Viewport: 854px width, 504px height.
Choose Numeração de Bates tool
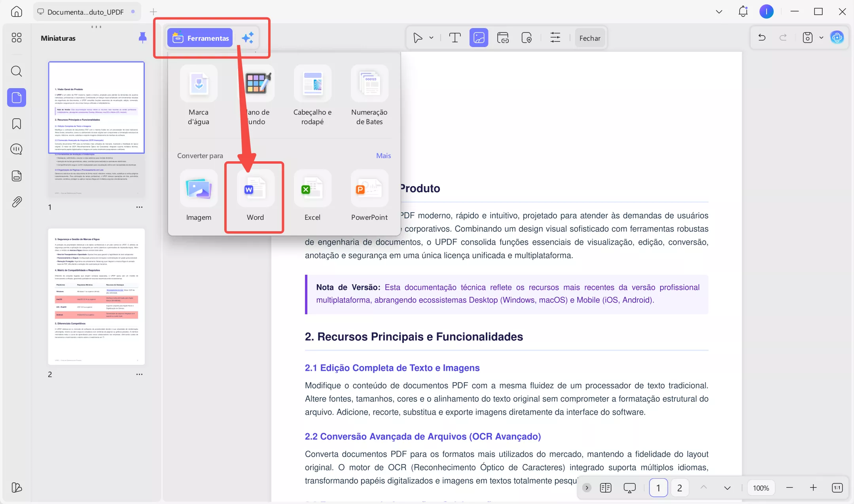pyautogui.click(x=369, y=95)
